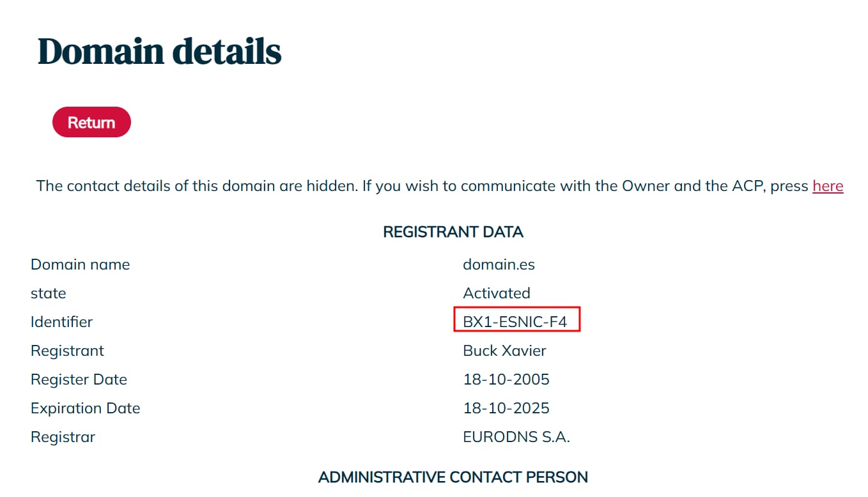Click the 'Registrar' field label
Image resolution: width=868 pixels, height=497 pixels.
63,437
